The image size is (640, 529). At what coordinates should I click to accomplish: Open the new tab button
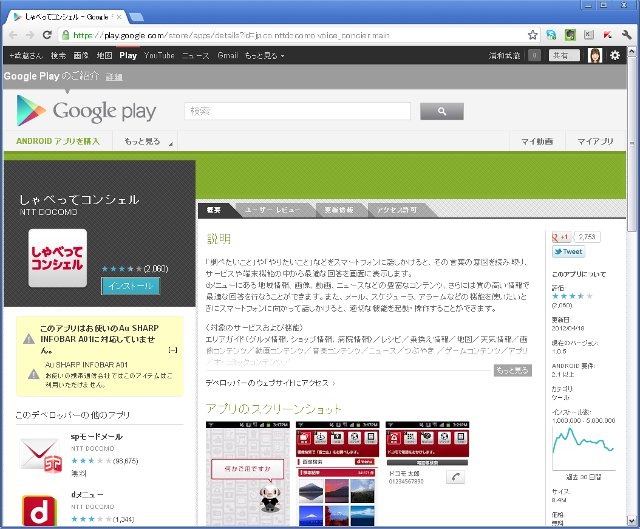pyautogui.click(x=136, y=17)
